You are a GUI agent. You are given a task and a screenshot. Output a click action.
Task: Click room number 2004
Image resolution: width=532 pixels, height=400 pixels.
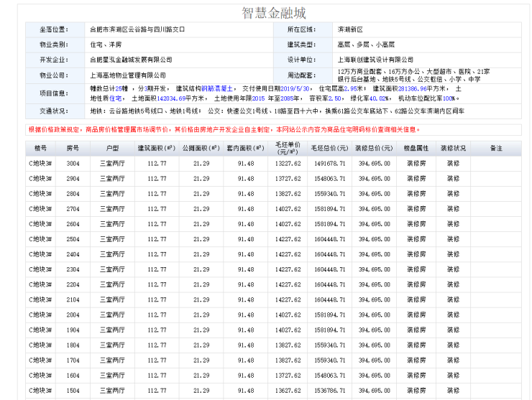pyautogui.click(x=73, y=315)
